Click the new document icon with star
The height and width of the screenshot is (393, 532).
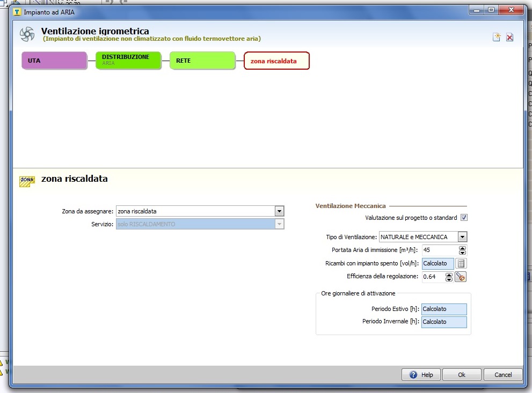(x=497, y=37)
